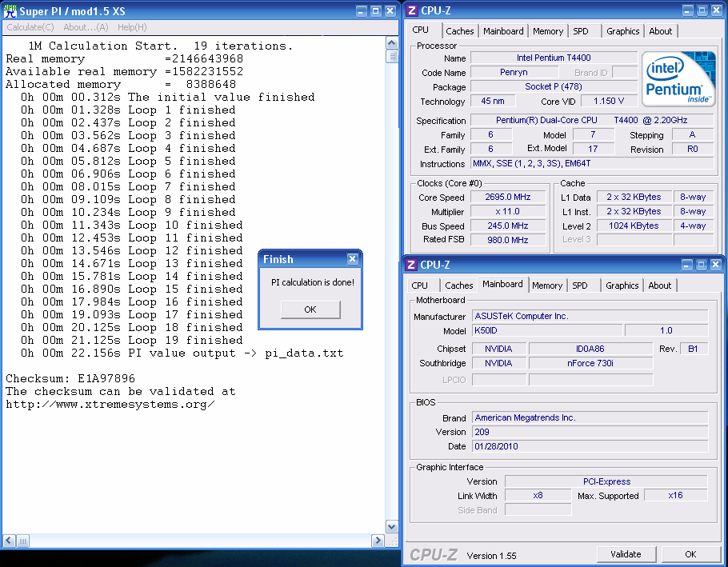Click the CPU-Z Version 1.55 label
This screenshot has width=728, height=567.
point(491,555)
